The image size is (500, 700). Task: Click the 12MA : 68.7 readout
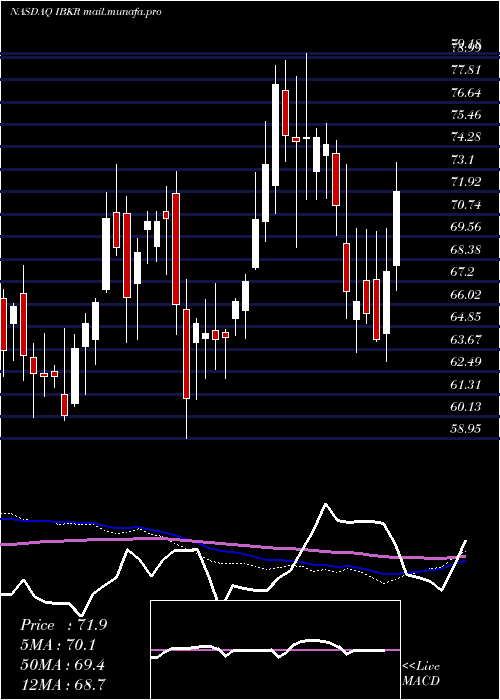click(x=62, y=684)
